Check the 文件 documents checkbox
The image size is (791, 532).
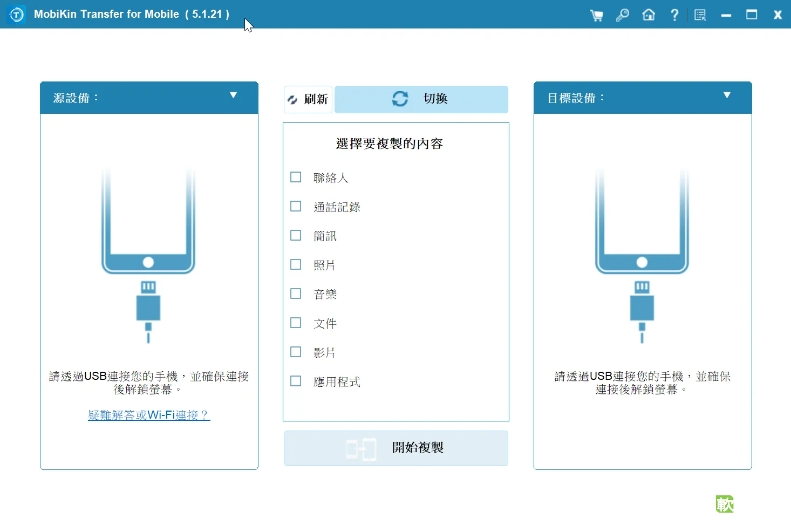point(296,323)
